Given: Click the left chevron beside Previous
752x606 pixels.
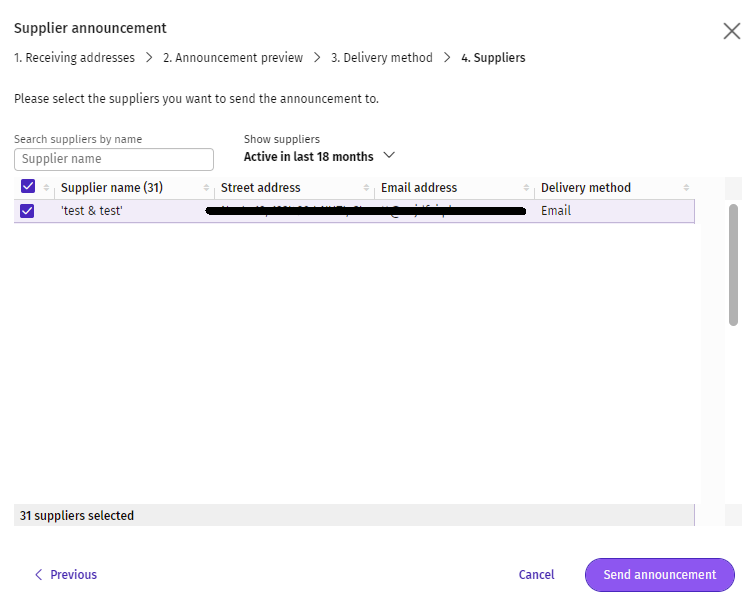Looking at the screenshot, I should pyautogui.click(x=39, y=575).
